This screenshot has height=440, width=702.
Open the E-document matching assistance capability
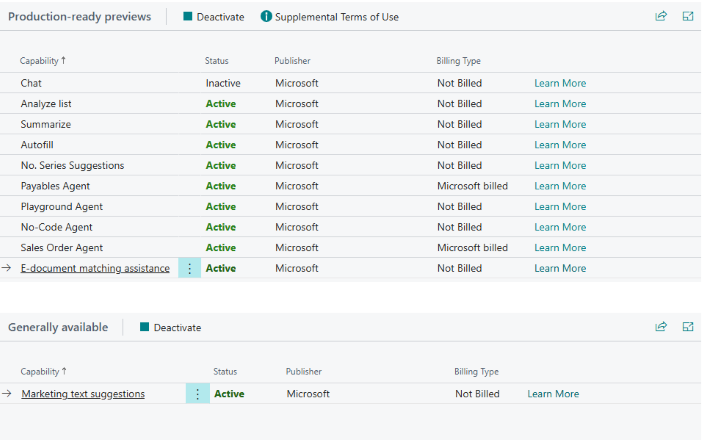click(x=95, y=268)
